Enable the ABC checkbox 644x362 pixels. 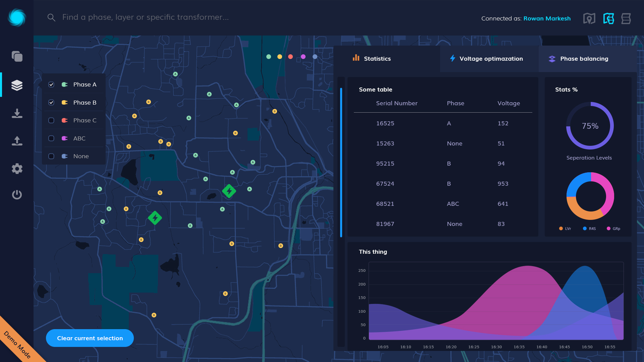pos(51,138)
